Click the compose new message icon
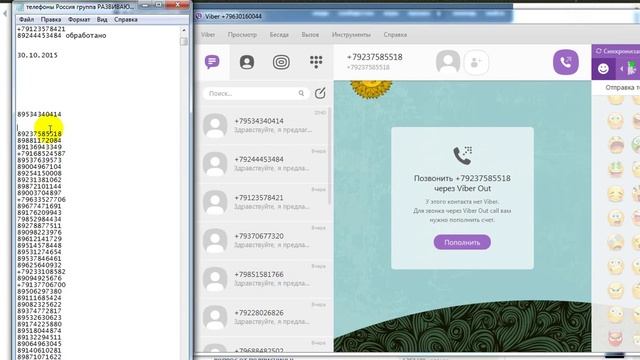The width and height of the screenshot is (640, 360). point(320,93)
